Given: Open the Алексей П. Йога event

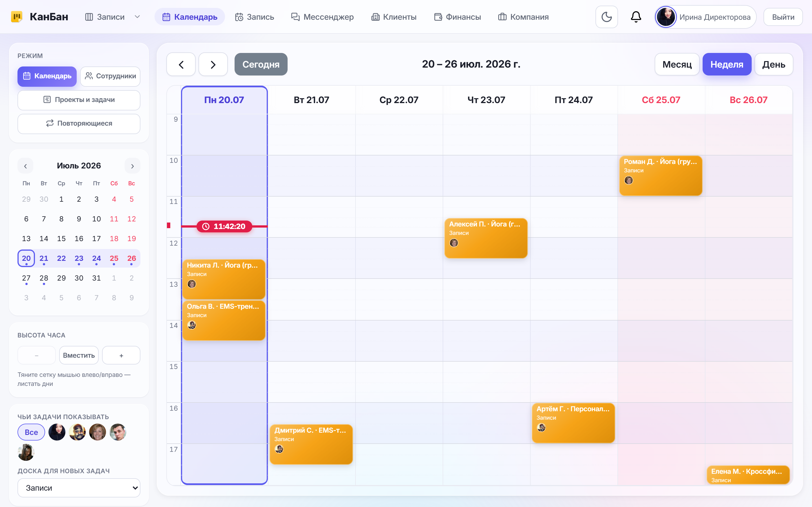Looking at the screenshot, I should coord(486,238).
